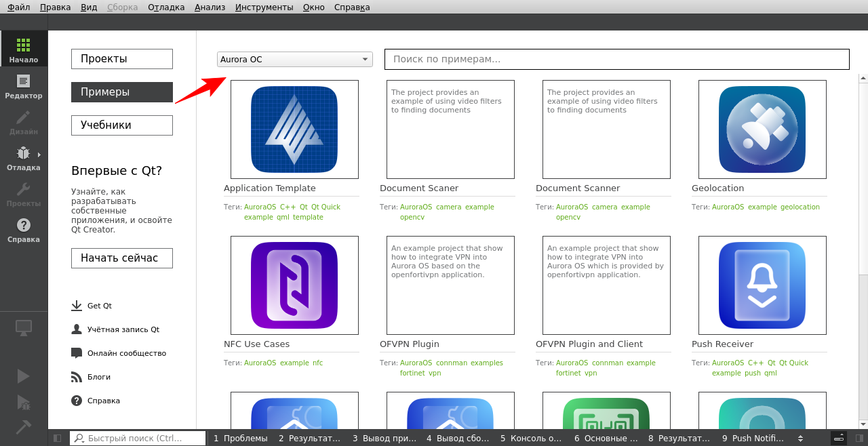Image resolution: width=868 pixels, height=446 pixels.
Task: Open the kit selector monitor icon
Action: [x=24, y=329]
